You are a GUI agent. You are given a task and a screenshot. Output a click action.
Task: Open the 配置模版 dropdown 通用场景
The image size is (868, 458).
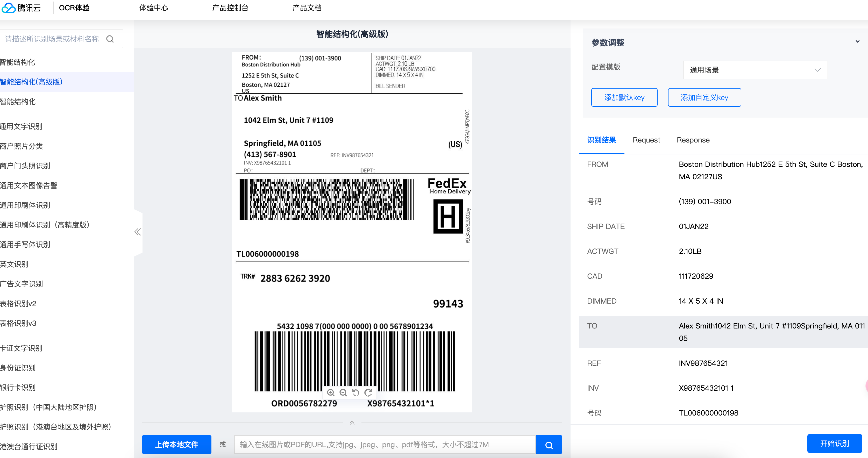(x=755, y=70)
